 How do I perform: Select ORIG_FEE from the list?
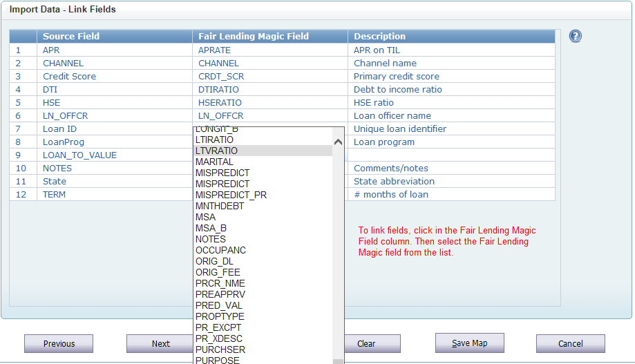tap(263, 273)
